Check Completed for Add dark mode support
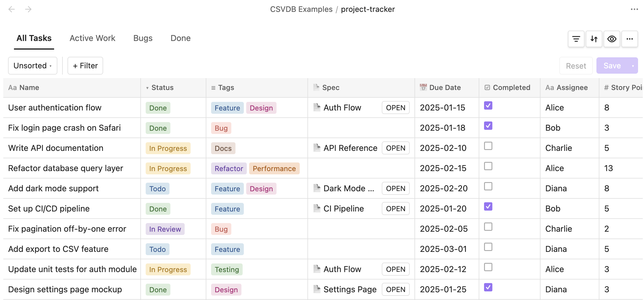The width and height of the screenshot is (644, 300). point(488,186)
